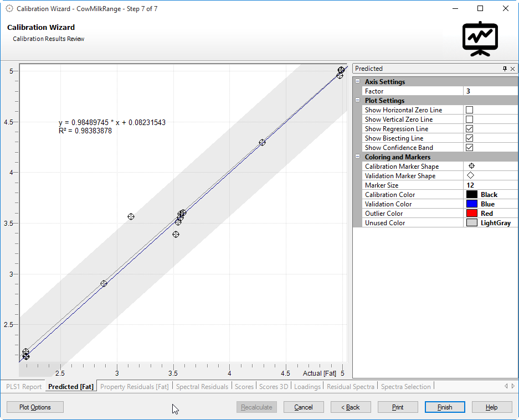Collapse the Coloring and Markers section
Image resolution: width=519 pixels, height=420 pixels.
pos(358,157)
